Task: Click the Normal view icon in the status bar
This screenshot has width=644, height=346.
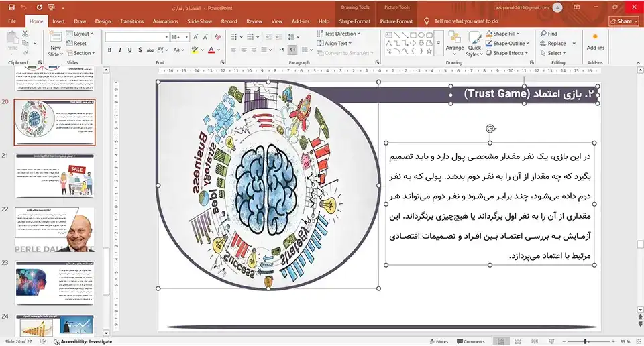Action: click(x=501, y=341)
